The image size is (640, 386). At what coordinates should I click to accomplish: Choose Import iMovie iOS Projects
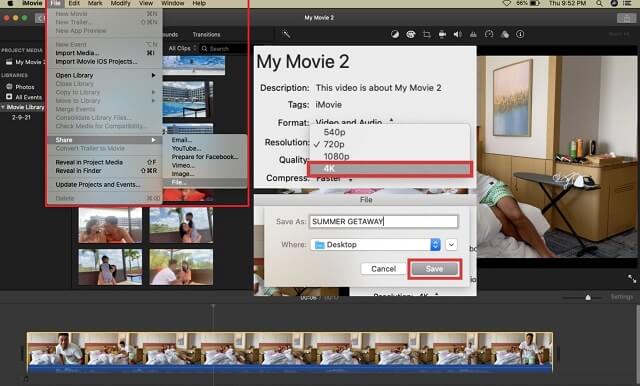click(105, 62)
